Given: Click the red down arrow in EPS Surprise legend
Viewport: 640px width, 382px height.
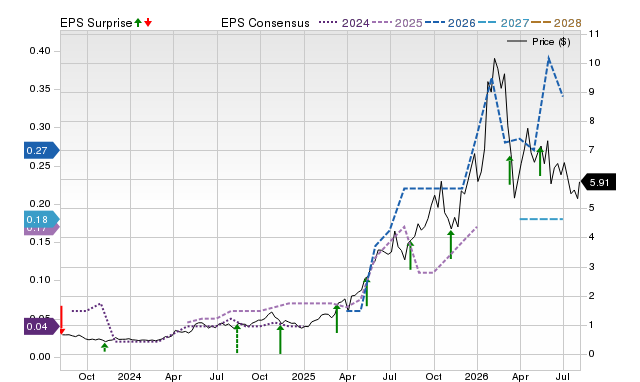Looking at the screenshot, I should pos(148,22).
